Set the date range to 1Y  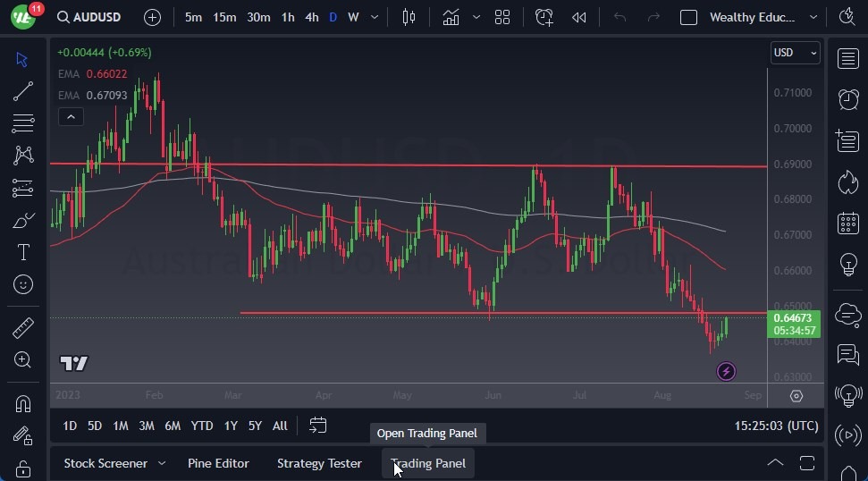pos(231,426)
